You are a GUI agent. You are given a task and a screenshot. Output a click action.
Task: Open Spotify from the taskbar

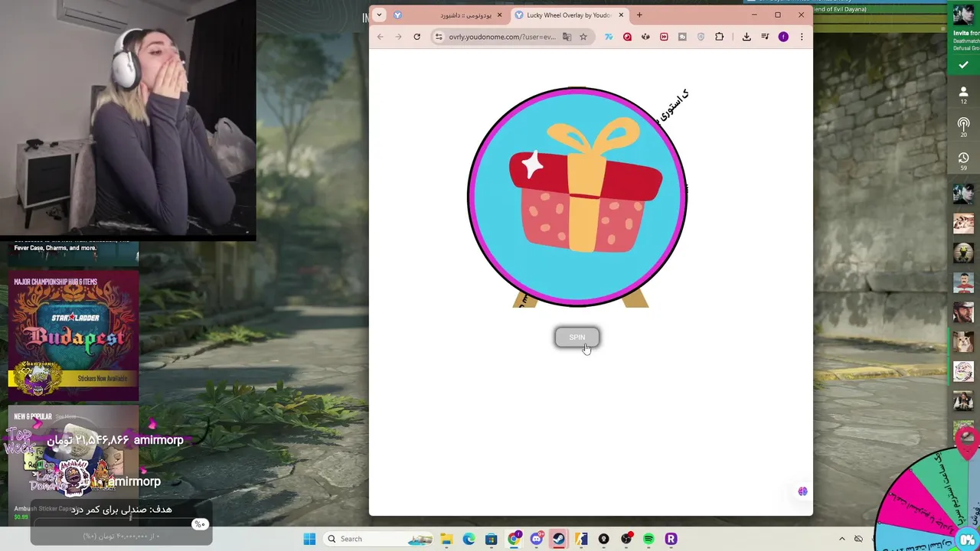tap(648, 539)
